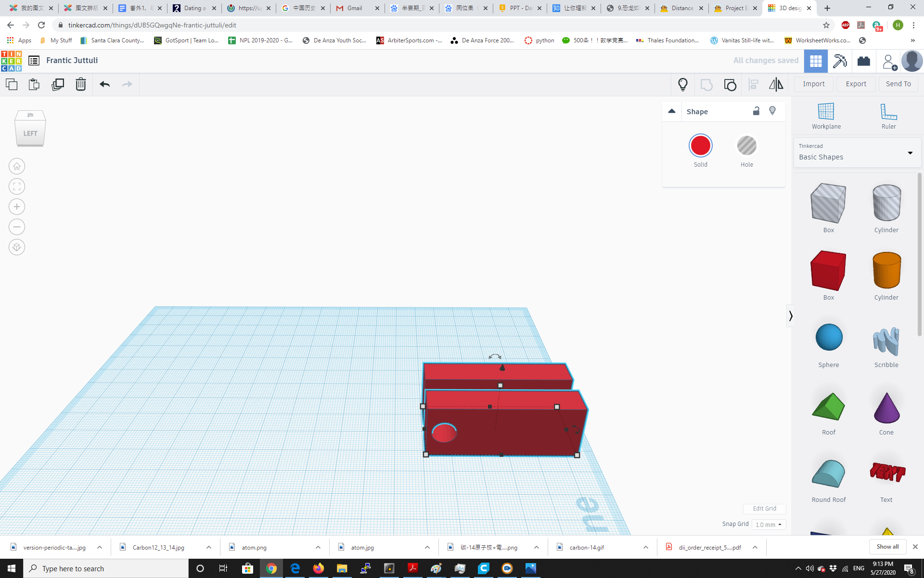Collapse the shapes side panel

click(x=790, y=316)
